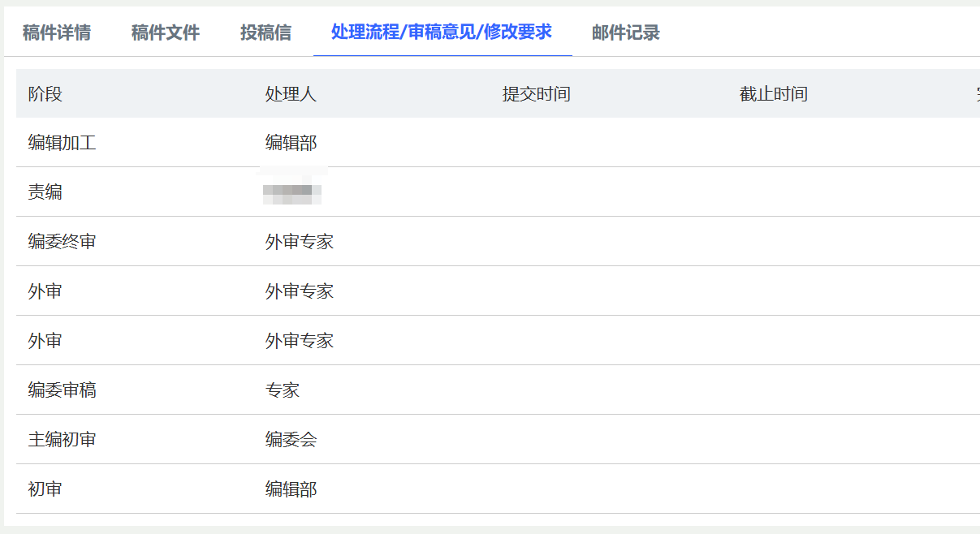The width and height of the screenshot is (980, 534).
Task: Click 编辑部 in the 编辑加工 row
Action: [291, 143]
